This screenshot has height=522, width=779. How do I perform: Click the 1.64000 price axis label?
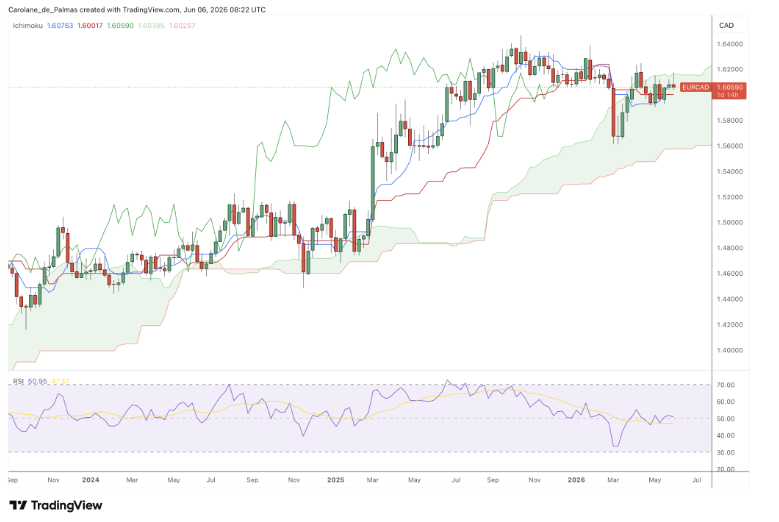click(x=730, y=44)
